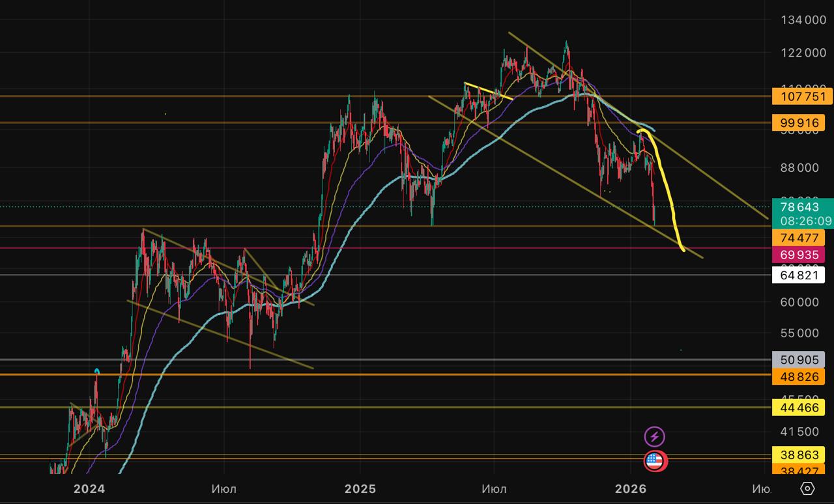Viewport: 834px width, 504px height.
Task: Select the orange 48 826 price label
Action: point(798,377)
